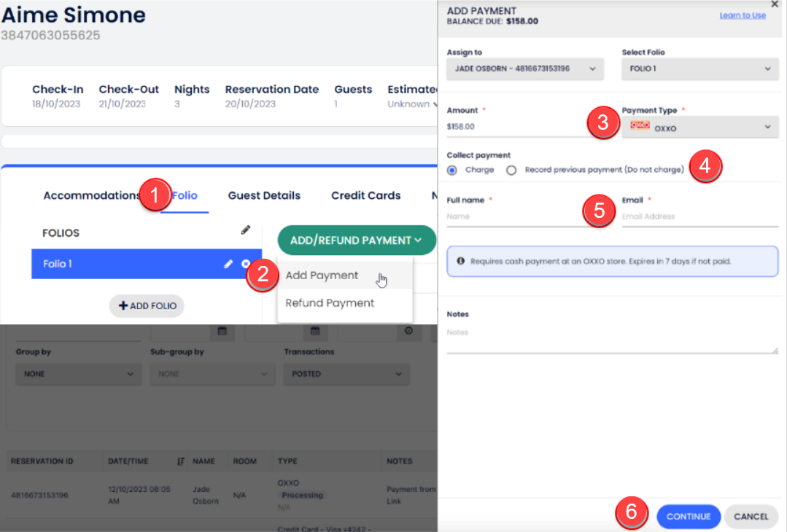Click the info icon in the OXXO notice box

click(x=461, y=261)
